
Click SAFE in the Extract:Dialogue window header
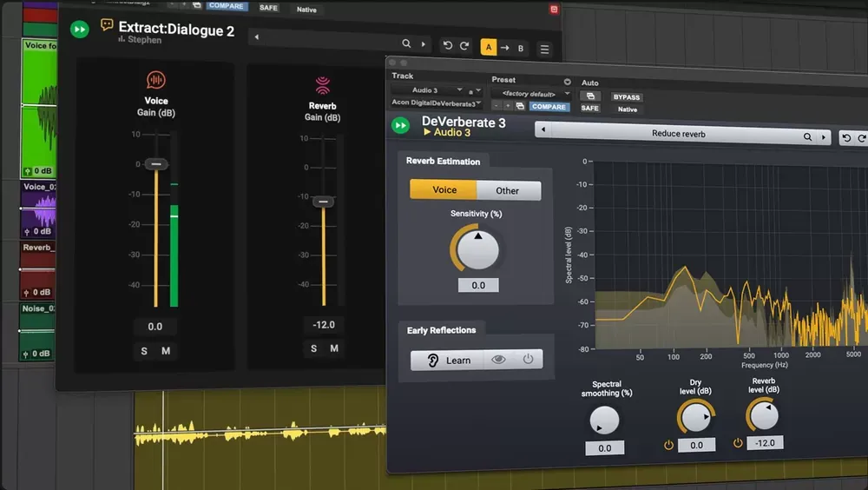tap(268, 8)
